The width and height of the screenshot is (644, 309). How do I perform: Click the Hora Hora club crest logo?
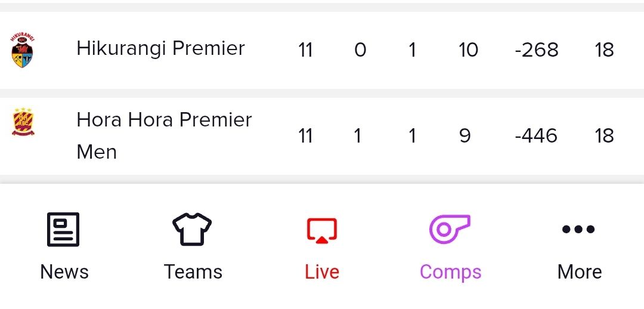coord(23,122)
